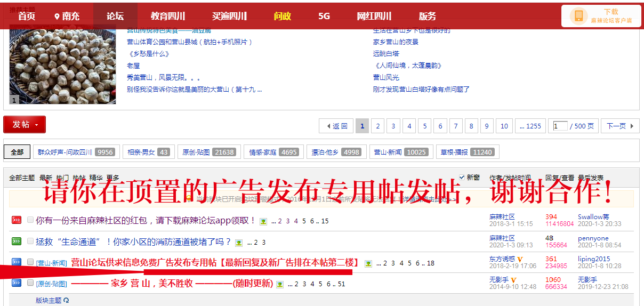Click the red pinned-thread icon beside the 红包 post
The height and width of the screenshot is (306, 644).
coord(17,220)
